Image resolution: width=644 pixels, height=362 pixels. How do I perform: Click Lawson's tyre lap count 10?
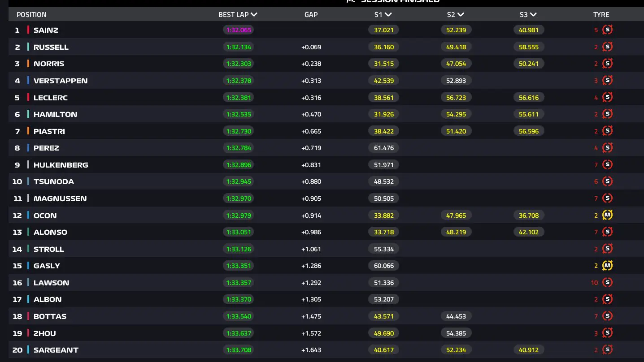click(x=595, y=283)
